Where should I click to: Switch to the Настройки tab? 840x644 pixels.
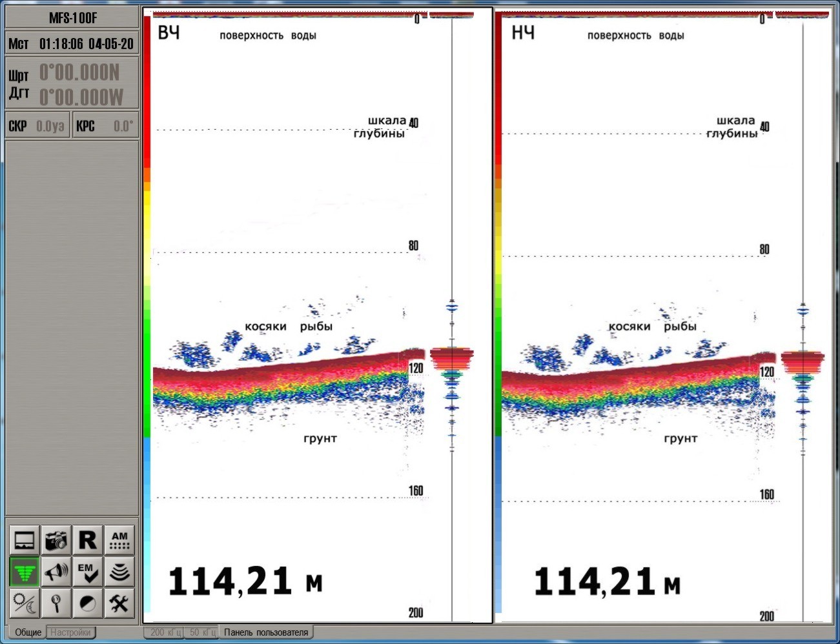[x=70, y=632]
